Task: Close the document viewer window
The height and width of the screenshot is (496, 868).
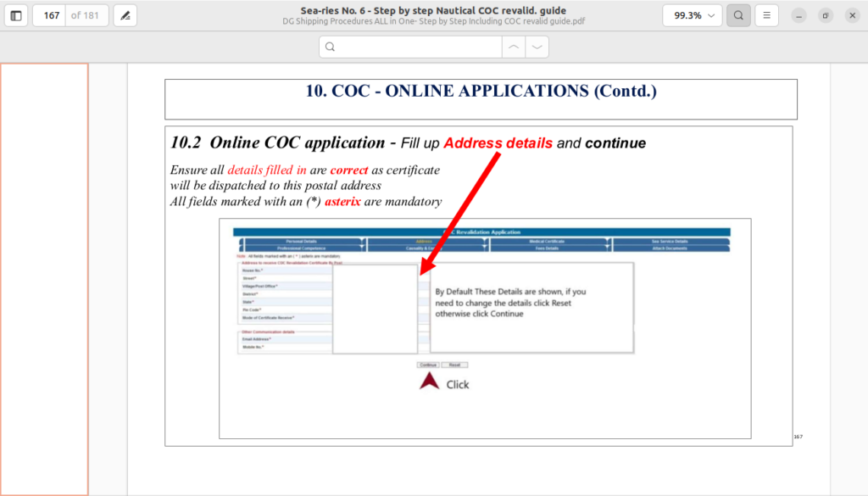Action: pyautogui.click(x=852, y=15)
